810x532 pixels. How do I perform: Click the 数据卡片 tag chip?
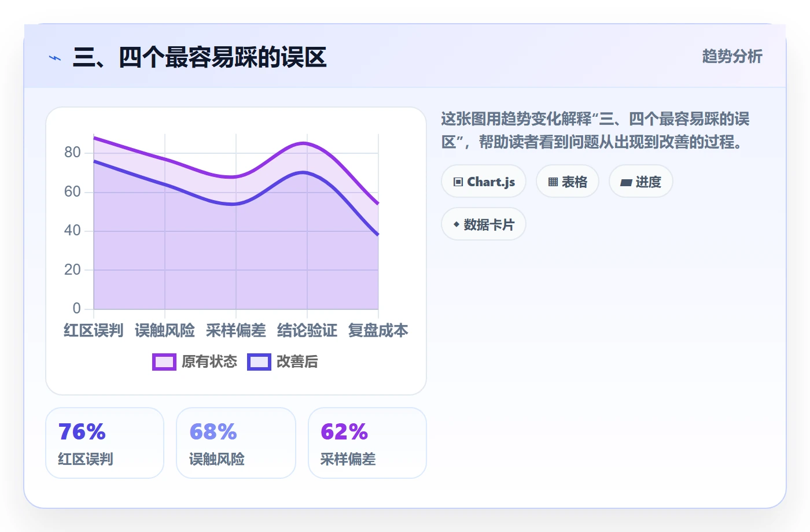(484, 224)
